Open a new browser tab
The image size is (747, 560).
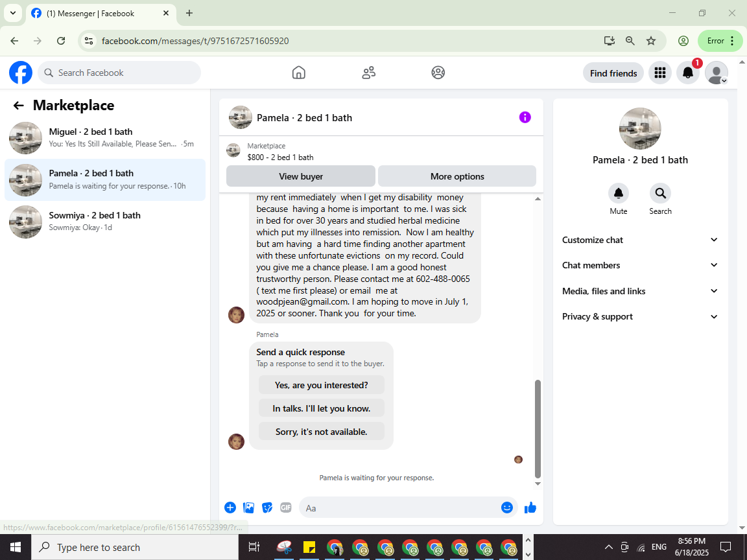(189, 14)
